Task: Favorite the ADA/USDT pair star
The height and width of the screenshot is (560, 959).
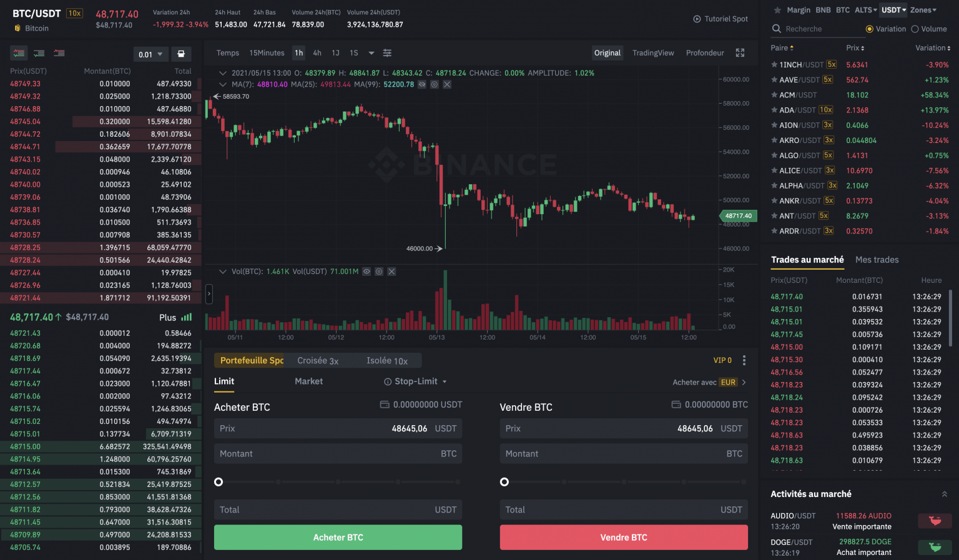Action: [x=774, y=110]
